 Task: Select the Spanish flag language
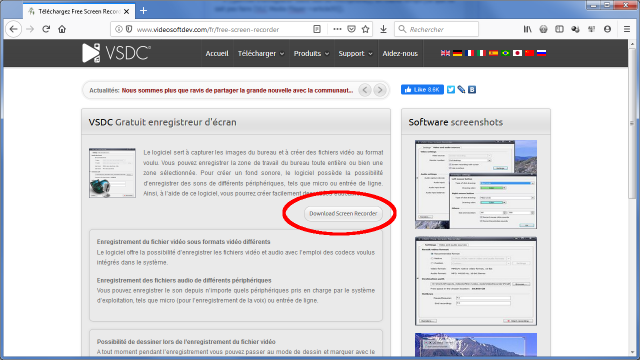(x=493, y=53)
